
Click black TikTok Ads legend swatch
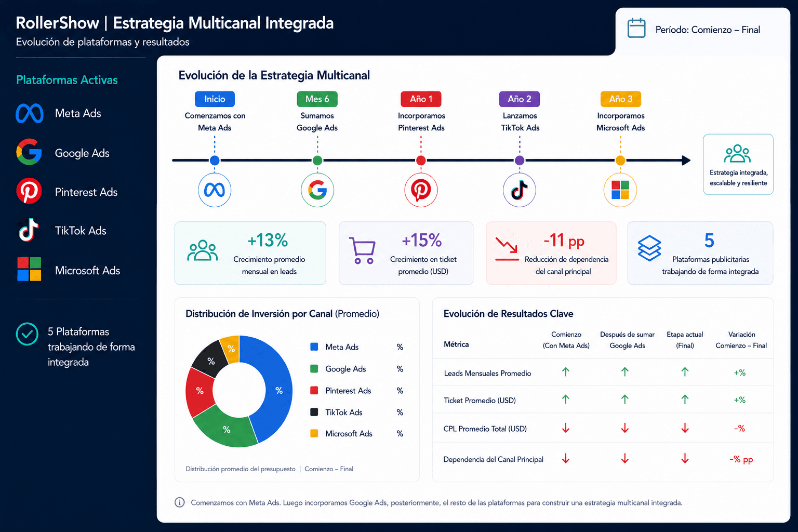(314, 412)
